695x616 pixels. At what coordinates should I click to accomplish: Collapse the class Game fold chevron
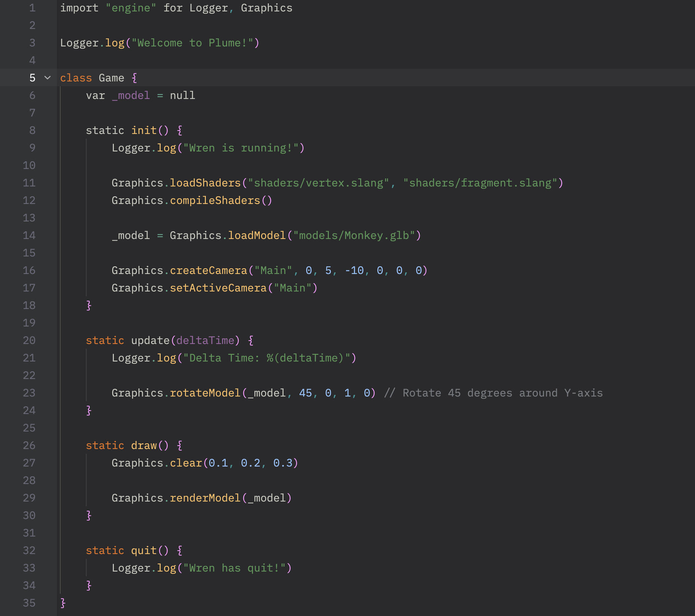(x=47, y=78)
